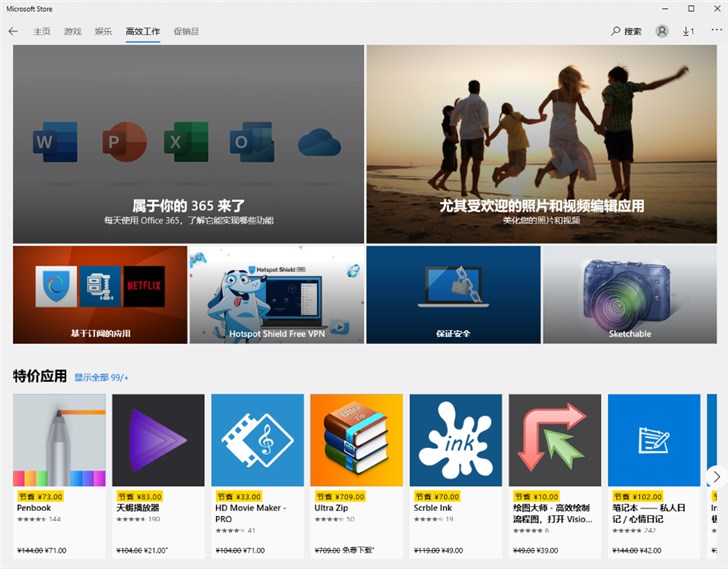Click the Netflix icon tile
This screenshot has height=569, width=728.
pos(144,286)
